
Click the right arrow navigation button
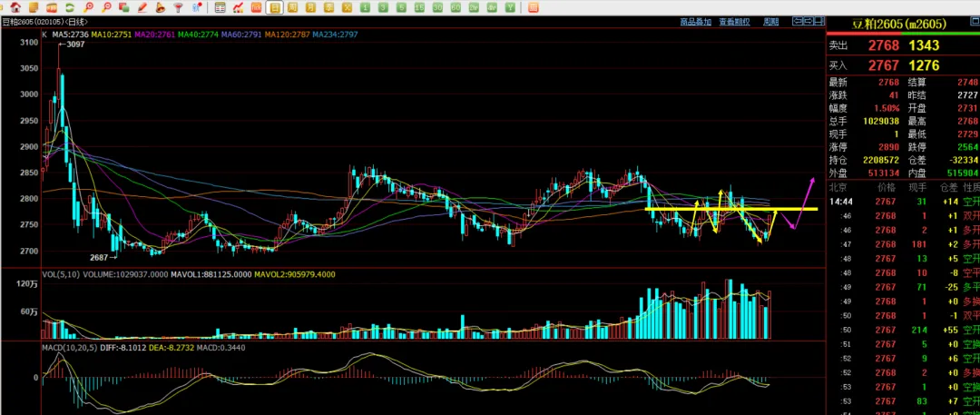tap(808, 21)
